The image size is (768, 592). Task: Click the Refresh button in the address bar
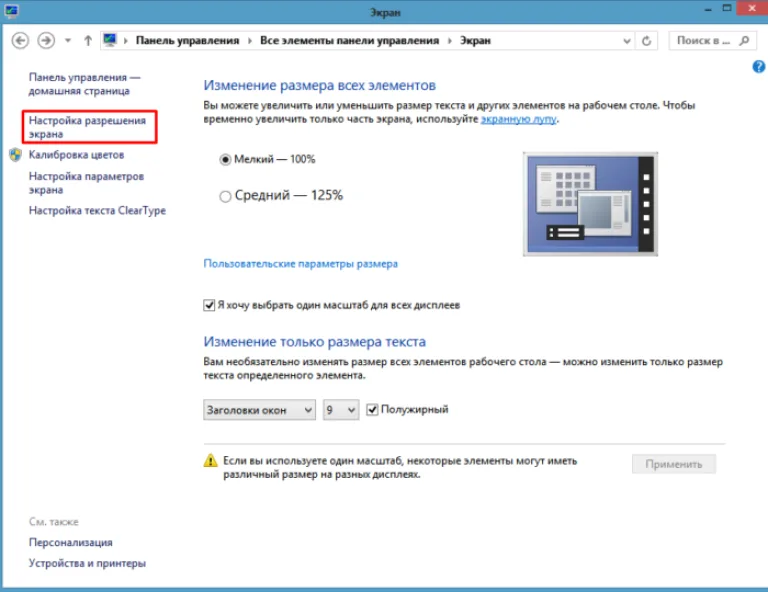[x=647, y=41]
